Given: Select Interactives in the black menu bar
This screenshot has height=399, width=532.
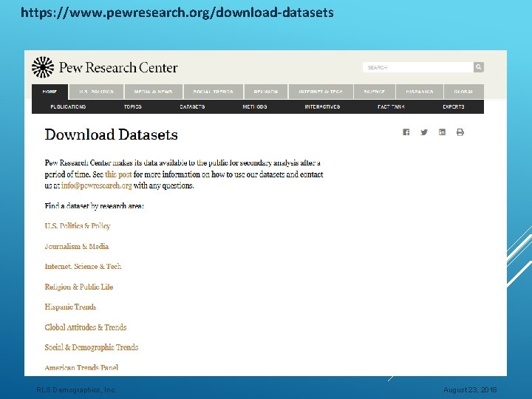Looking at the screenshot, I should 322,106.
